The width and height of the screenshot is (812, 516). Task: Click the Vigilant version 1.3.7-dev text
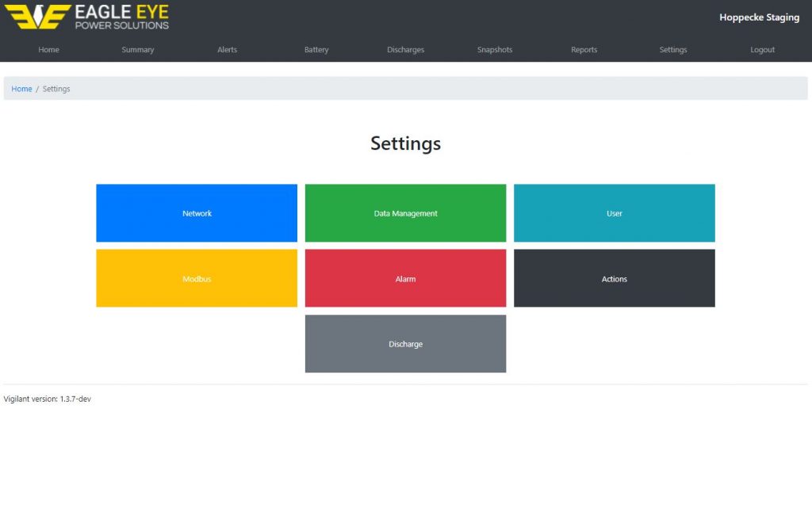pyautogui.click(x=47, y=399)
